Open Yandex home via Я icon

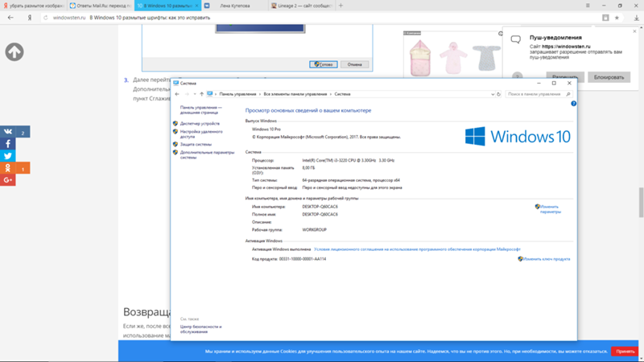click(30, 18)
